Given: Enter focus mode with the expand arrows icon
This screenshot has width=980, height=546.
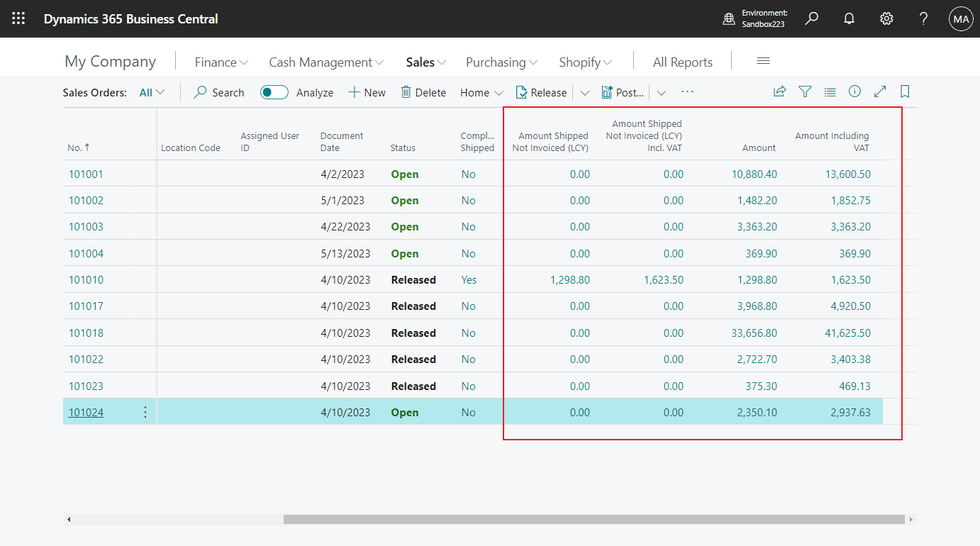Looking at the screenshot, I should tap(880, 91).
